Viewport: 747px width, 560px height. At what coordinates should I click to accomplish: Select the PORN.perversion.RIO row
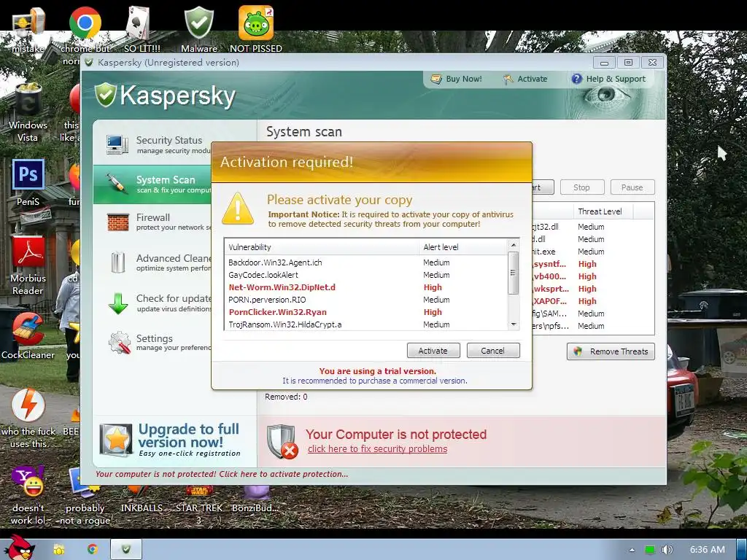(366, 300)
